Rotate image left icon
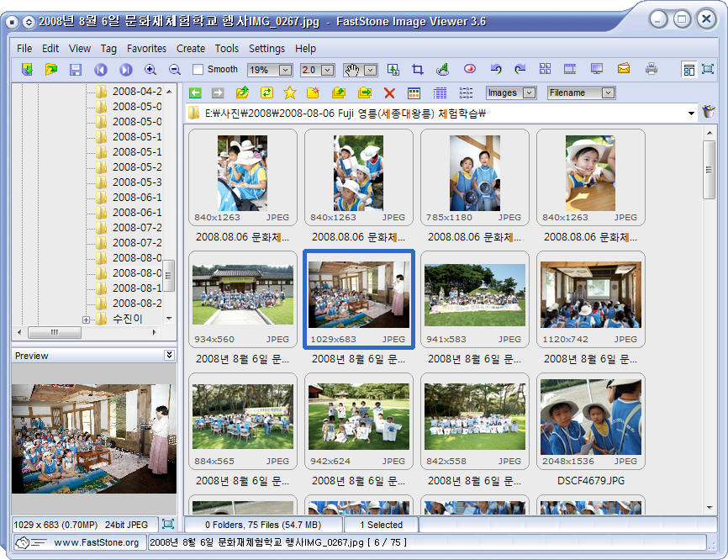Viewport: 728px width, 560px height. (496, 70)
